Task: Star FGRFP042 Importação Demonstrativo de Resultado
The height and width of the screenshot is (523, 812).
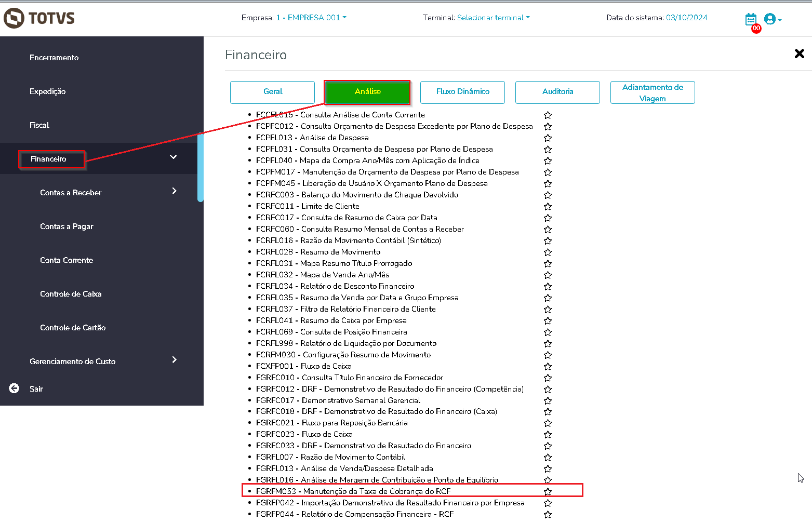Action: click(548, 503)
